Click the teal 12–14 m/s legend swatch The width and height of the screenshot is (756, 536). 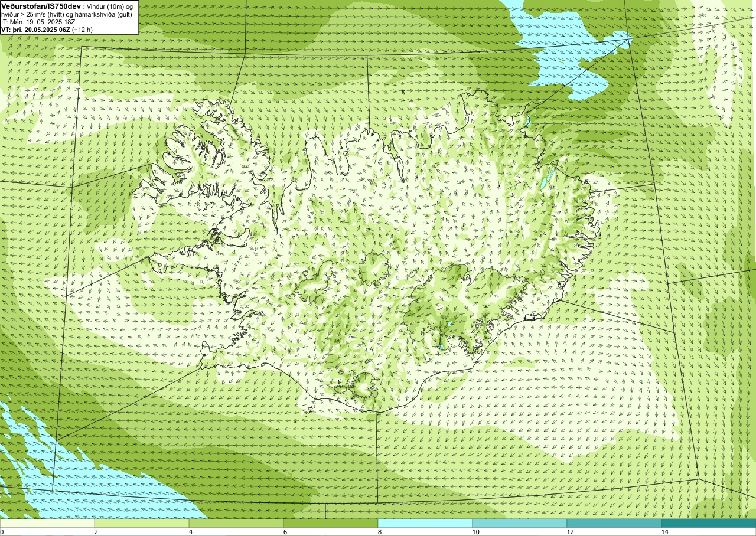614,523
